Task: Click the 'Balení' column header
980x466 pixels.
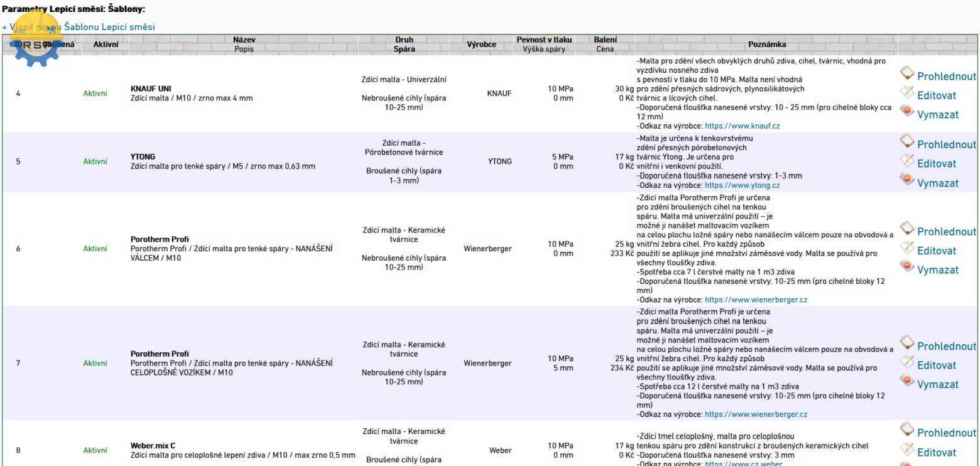Action: [606, 40]
